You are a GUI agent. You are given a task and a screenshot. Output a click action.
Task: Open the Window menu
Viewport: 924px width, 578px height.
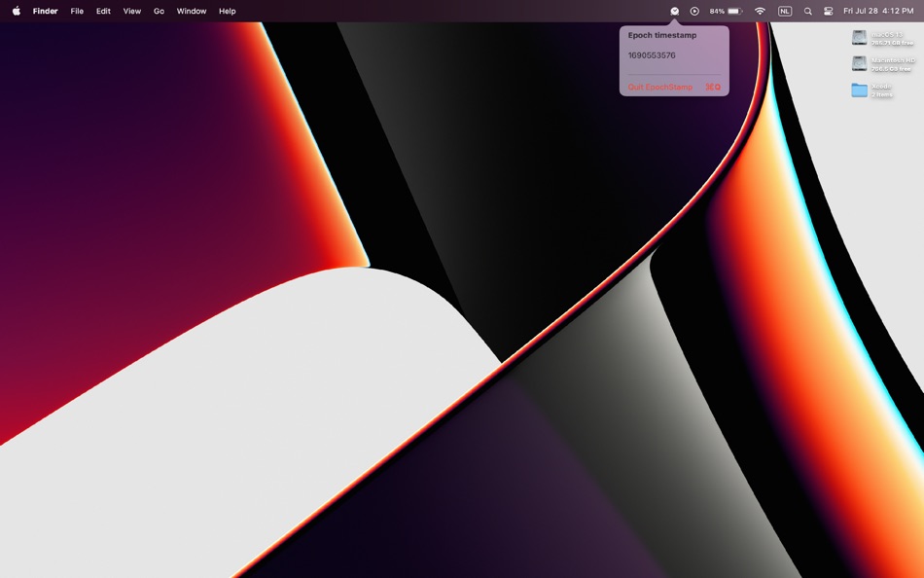click(192, 12)
